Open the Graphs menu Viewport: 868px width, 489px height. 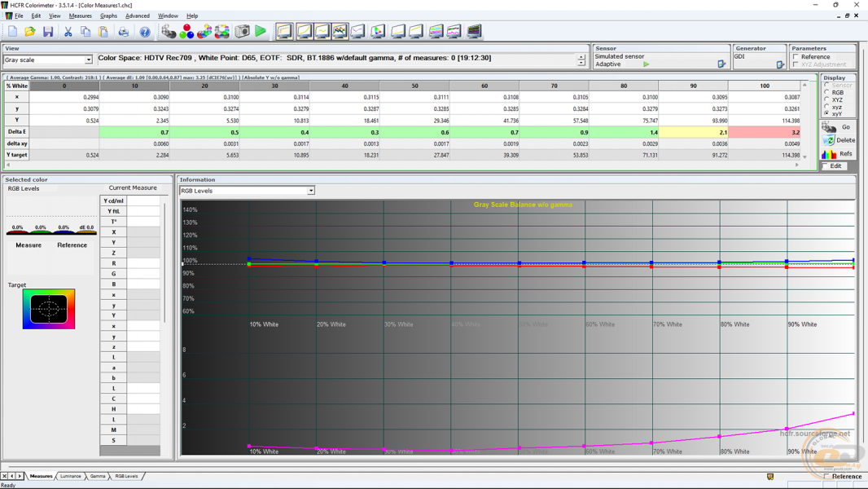108,16
